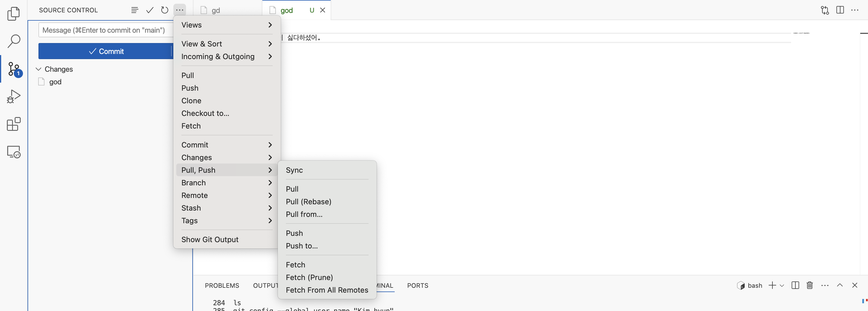
Task: Kill terminal with trash icon
Action: pyautogui.click(x=810, y=285)
